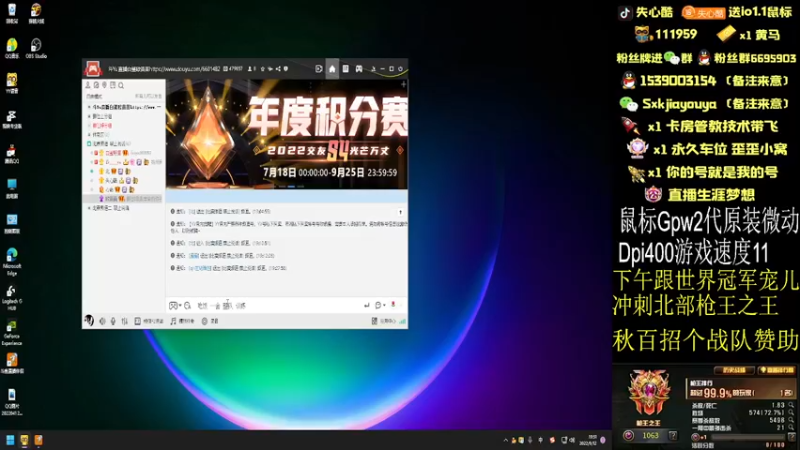
Task: Click the network signal bars icon
Action: (403, 321)
